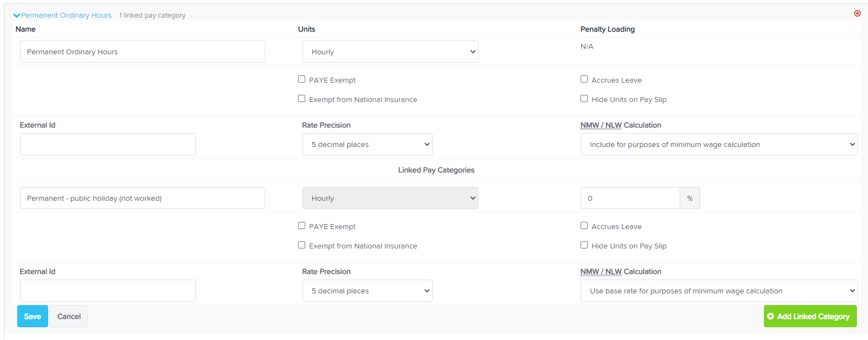Click the NMW / NLW Calculation label of main category

point(621,125)
